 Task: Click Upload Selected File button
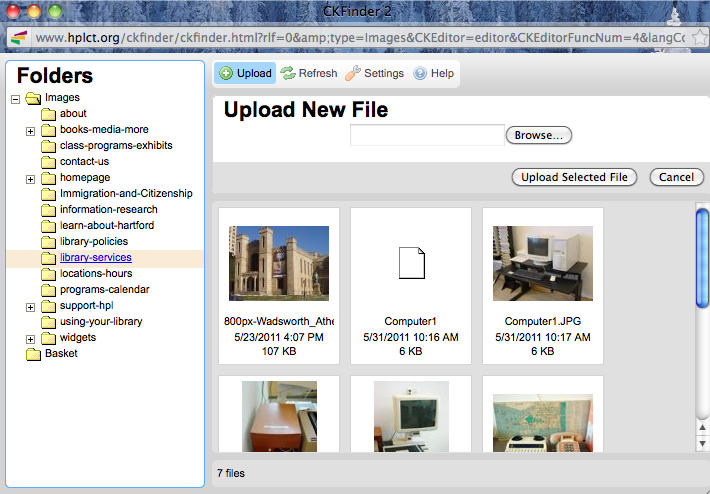pos(574,177)
